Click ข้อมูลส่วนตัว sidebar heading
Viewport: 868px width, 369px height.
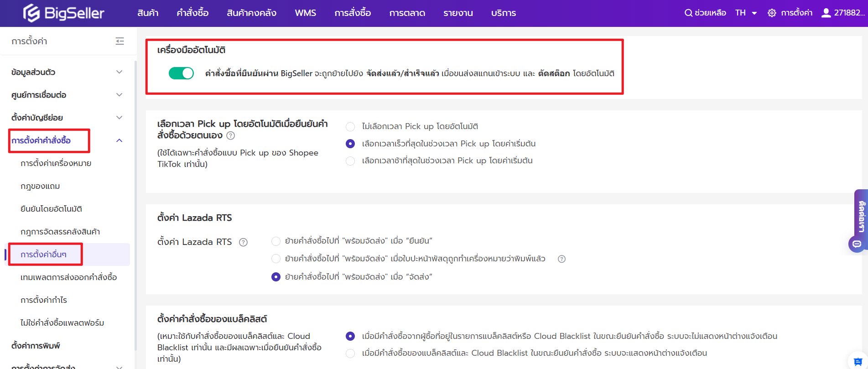pyautogui.click(x=33, y=72)
